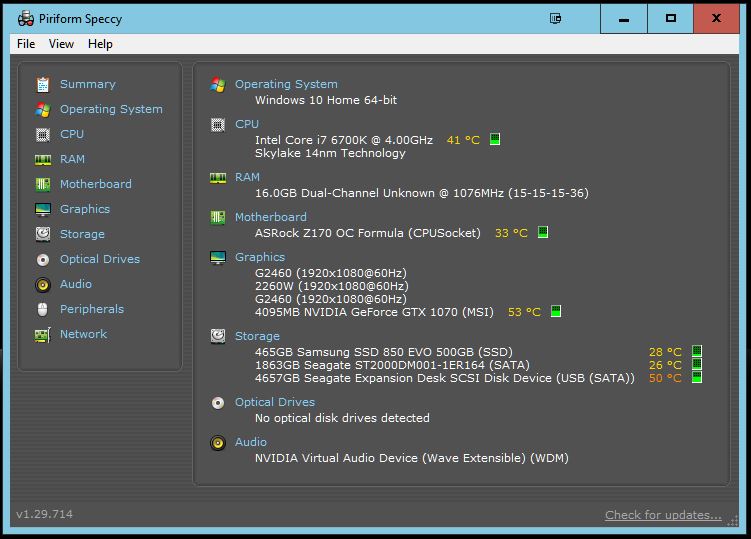Image resolution: width=751 pixels, height=539 pixels.
Task: Click the Storage heading in main panel
Action: pyautogui.click(x=257, y=336)
